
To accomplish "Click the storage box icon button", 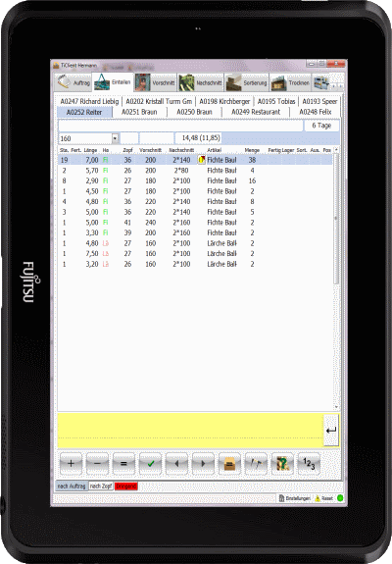I will pos(229,464).
